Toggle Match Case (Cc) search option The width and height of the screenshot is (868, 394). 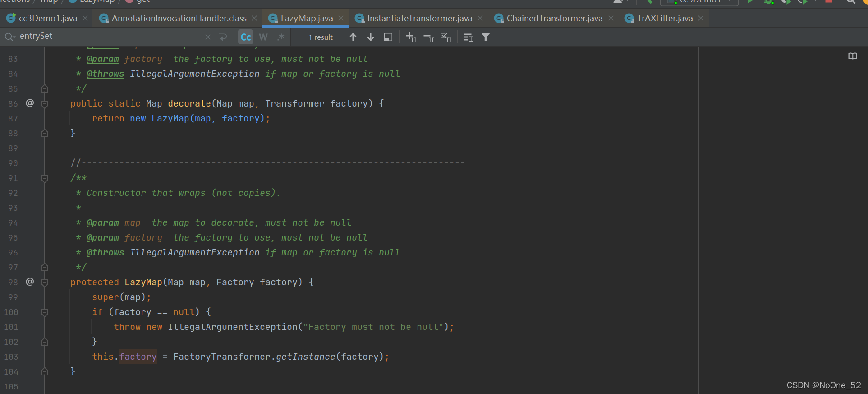tap(246, 37)
